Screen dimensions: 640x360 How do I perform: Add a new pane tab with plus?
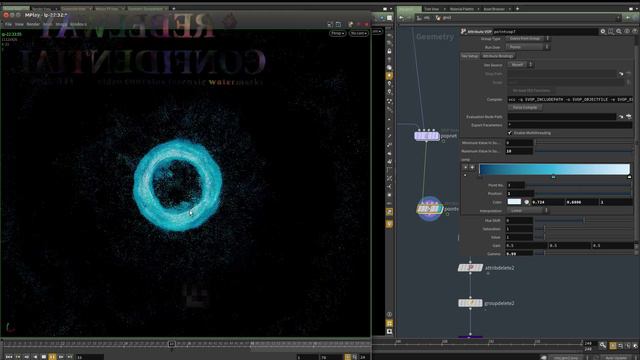517,9
